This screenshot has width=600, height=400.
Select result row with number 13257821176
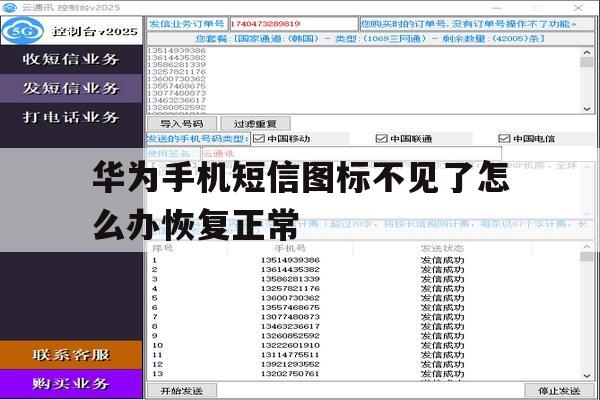364,289
